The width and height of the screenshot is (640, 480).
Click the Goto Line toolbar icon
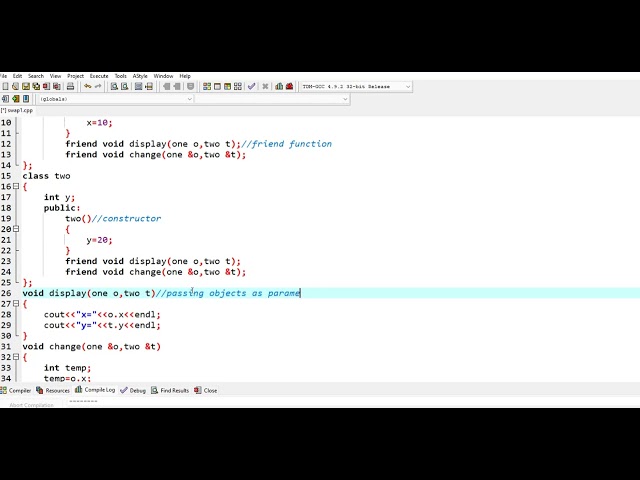pyautogui.click(x=149, y=87)
